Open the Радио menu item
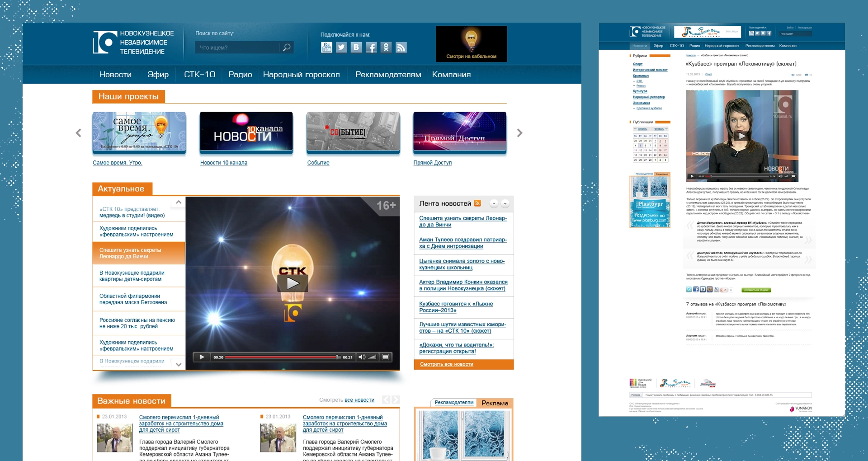This screenshot has height=461, width=868. pos(240,75)
